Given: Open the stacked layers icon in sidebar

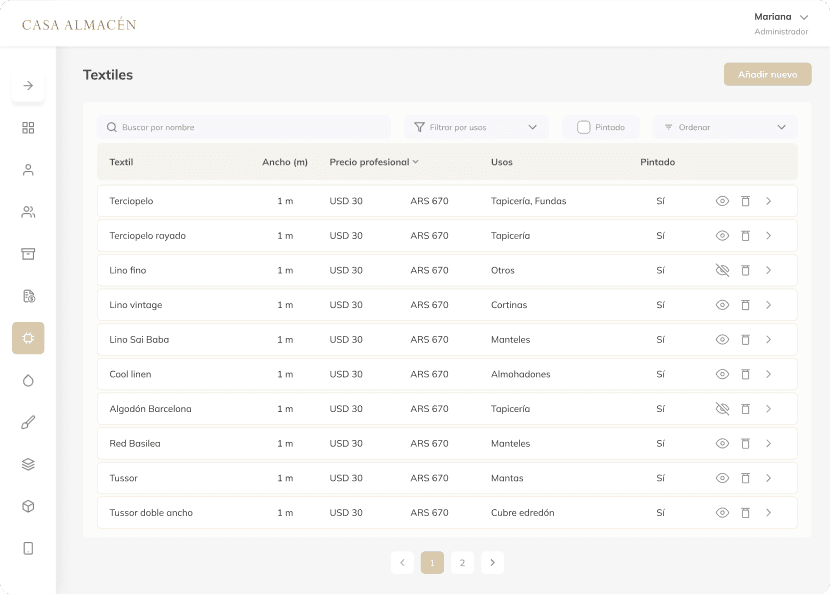Looking at the screenshot, I should (x=28, y=464).
